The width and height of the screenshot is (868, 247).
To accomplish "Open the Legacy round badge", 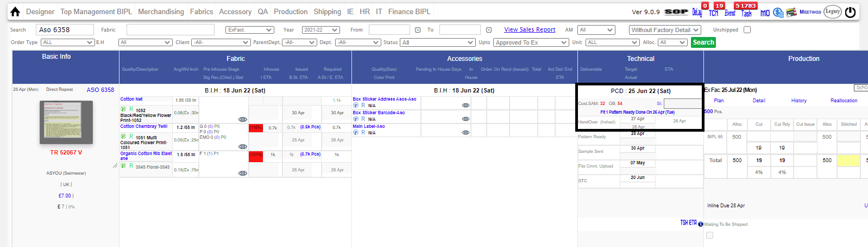I will pos(833,11).
